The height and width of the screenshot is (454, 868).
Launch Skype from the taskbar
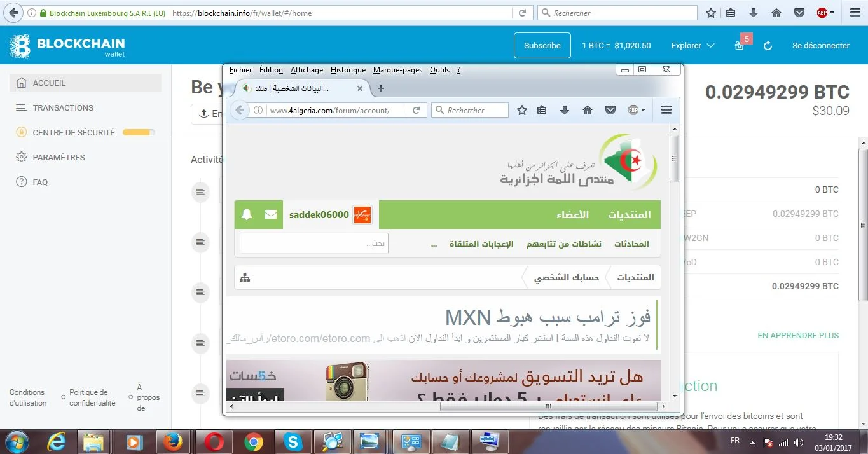coord(293,441)
